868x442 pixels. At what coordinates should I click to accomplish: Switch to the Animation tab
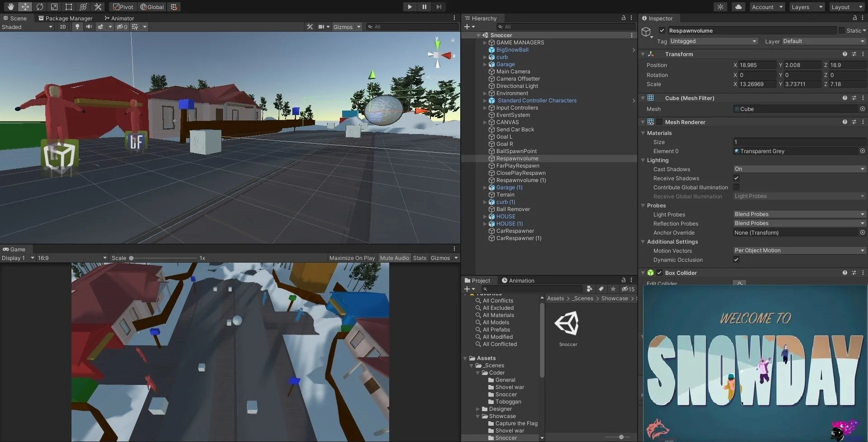coord(518,280)
